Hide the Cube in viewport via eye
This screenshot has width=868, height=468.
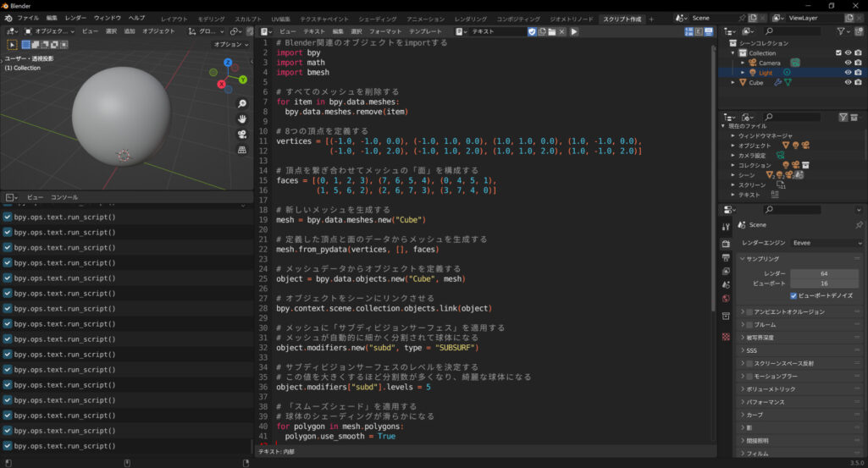click(848, 82)
